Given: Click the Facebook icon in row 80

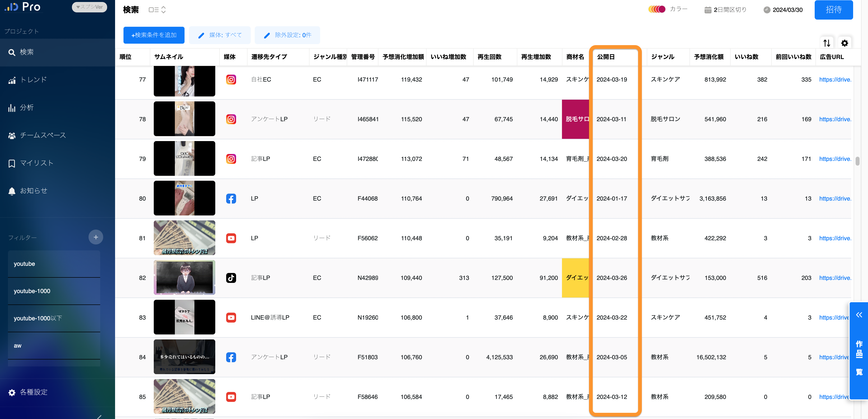Looking at the screenshot, I should coord(231,198).
